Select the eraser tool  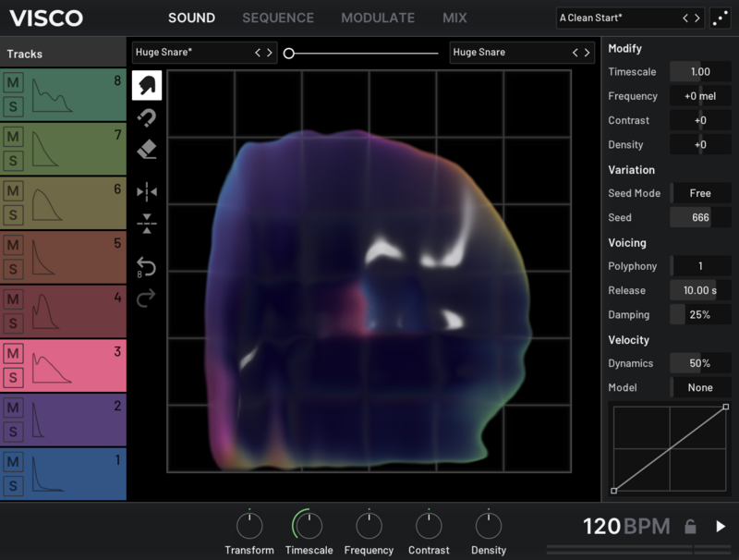point(147,149)
